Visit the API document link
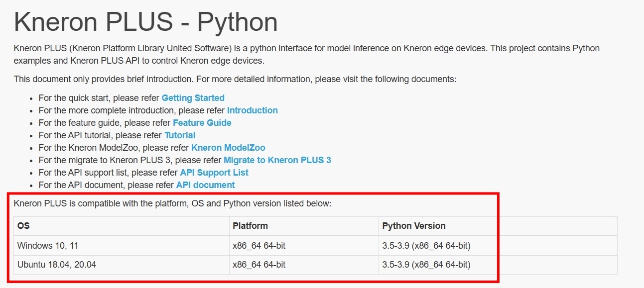 coord(205,185)
